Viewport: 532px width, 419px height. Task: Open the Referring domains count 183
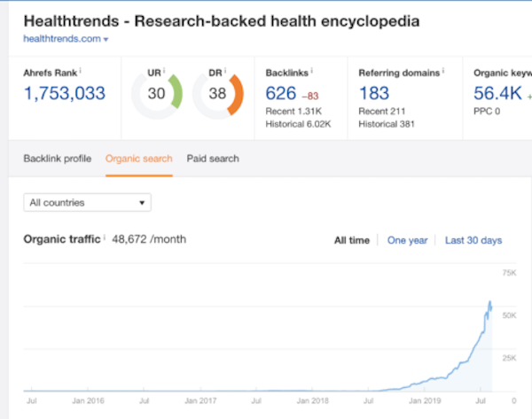[374, 93]
